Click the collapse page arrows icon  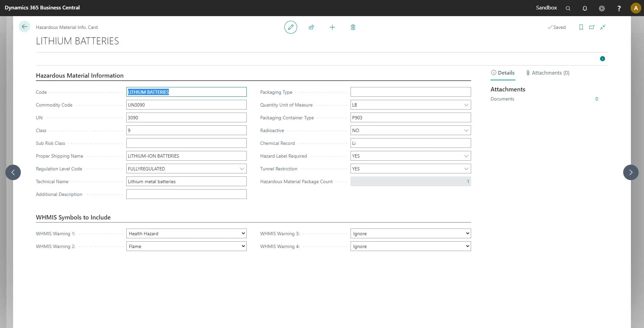603,27
